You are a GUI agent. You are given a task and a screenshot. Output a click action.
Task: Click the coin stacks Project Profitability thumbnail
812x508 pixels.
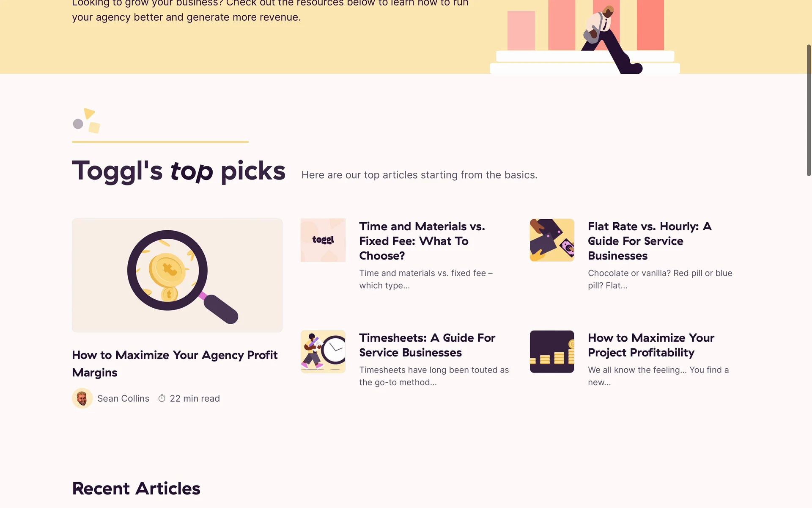point(551,351)
